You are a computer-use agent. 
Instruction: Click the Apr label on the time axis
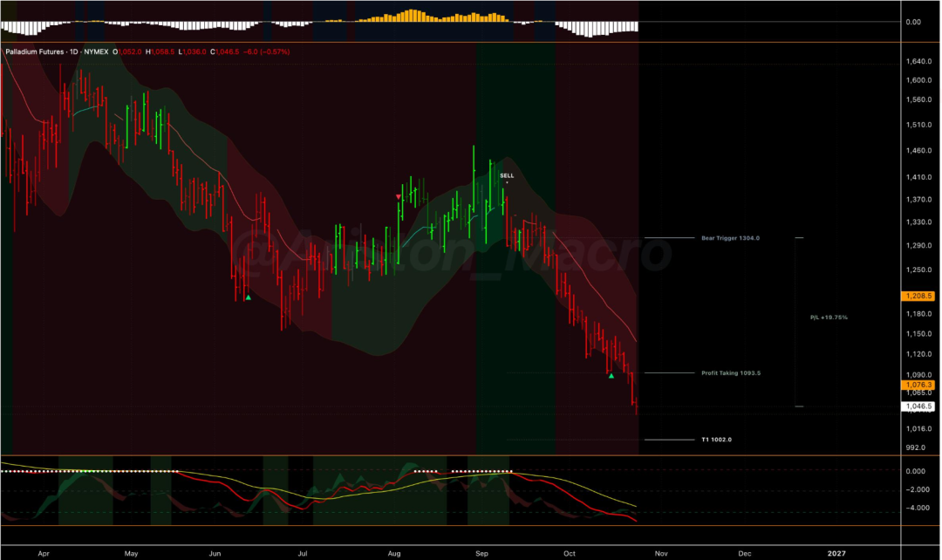pyautogui.click(x=44, y=553)
